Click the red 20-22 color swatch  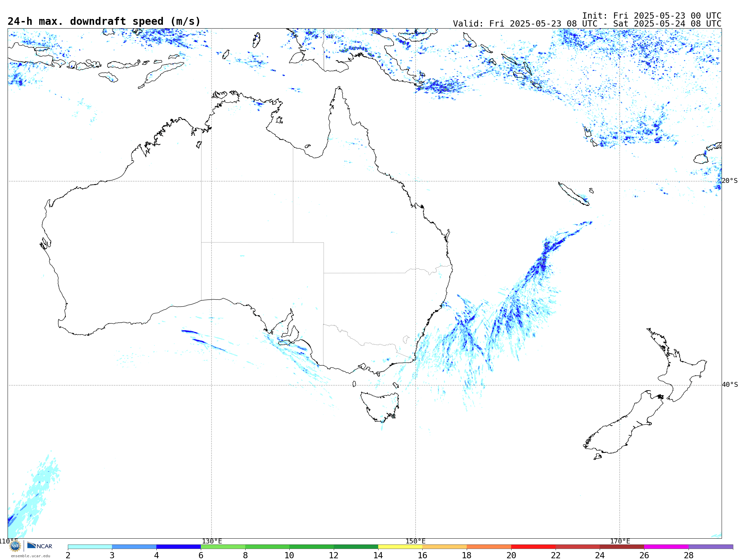coord(533,547)
